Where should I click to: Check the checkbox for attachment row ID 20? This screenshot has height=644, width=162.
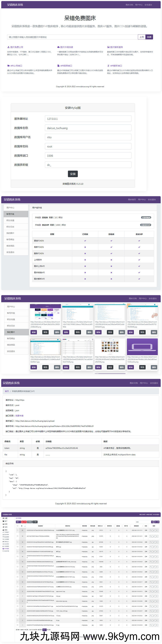coord(17,530)
